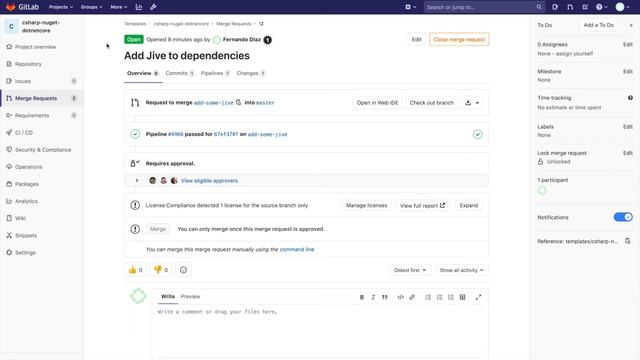Open the issues icon in top navbar
Screen dimensions: 640x360
point(555,7)
